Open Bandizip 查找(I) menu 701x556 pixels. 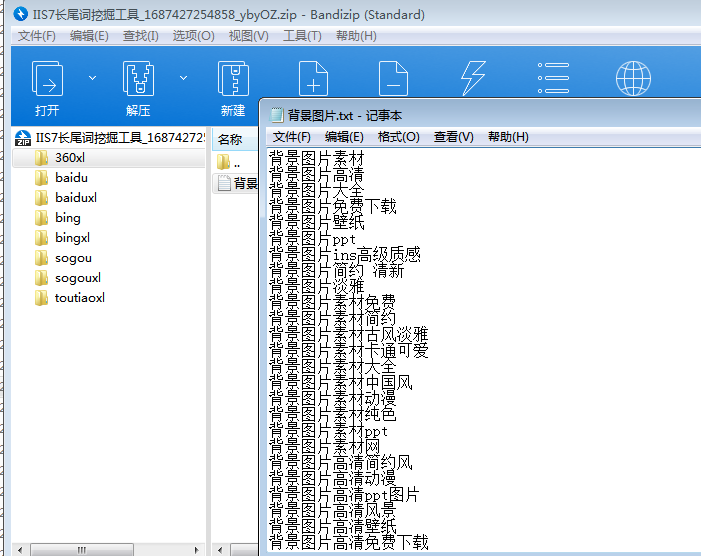[140, 36]
